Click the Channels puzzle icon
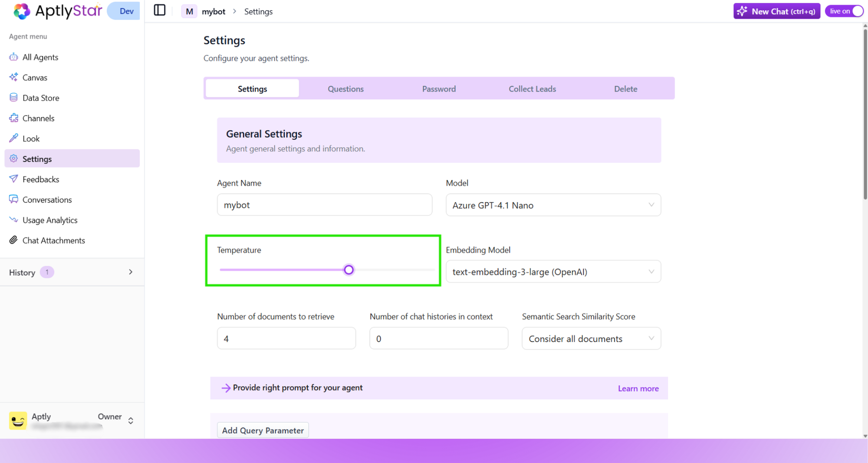 click(x=13, y=118)
